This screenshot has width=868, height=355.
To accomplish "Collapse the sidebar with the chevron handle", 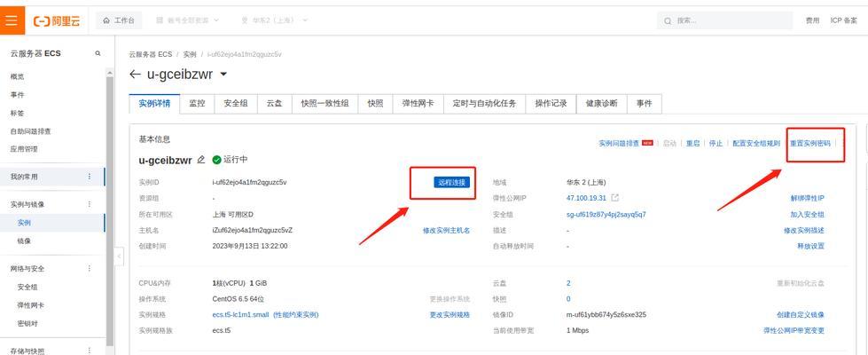I will 119,256.
